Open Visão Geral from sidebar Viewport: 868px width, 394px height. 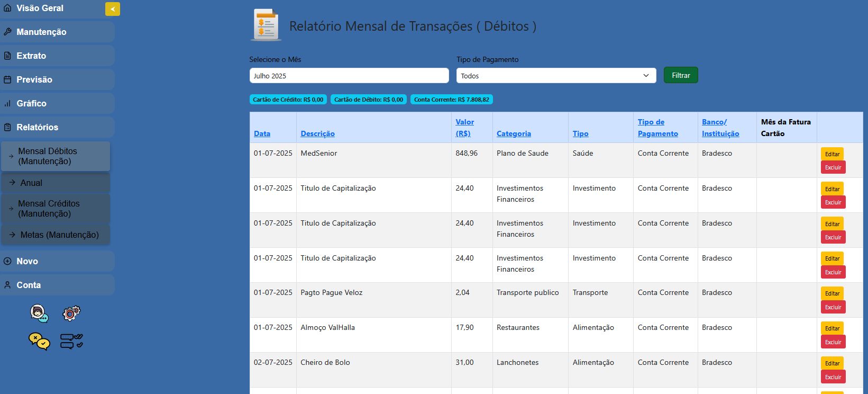(40, 8)
